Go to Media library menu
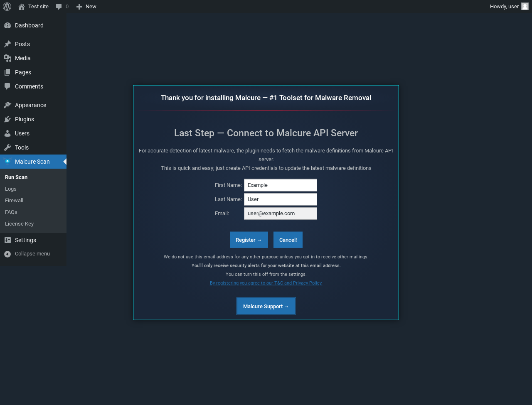532x405 pixels. coord(33,58)
